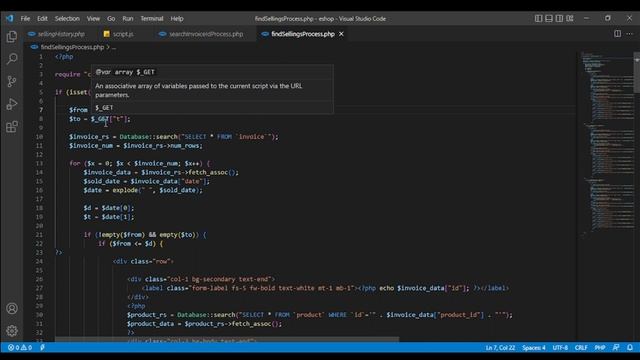
Task: Click the echo keyword on line 27
Action: (x=387, y=288)
